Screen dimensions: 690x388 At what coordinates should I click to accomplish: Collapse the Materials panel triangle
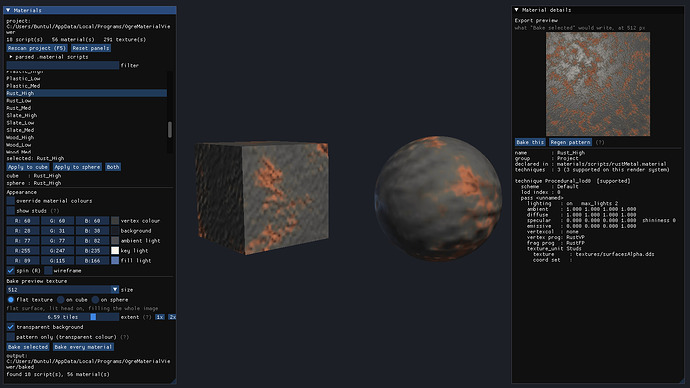point(8,10)
